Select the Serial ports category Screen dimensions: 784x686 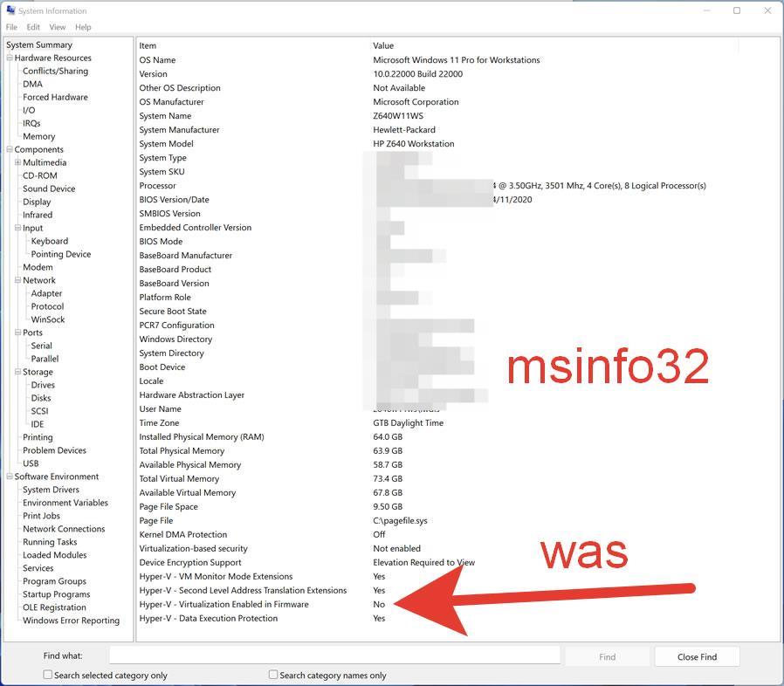point(42,346)
